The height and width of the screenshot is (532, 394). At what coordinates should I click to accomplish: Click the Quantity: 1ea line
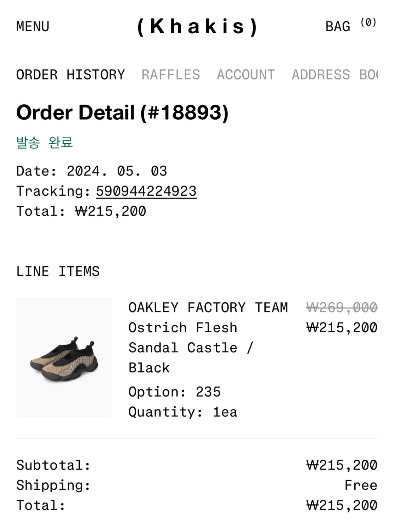183,411
